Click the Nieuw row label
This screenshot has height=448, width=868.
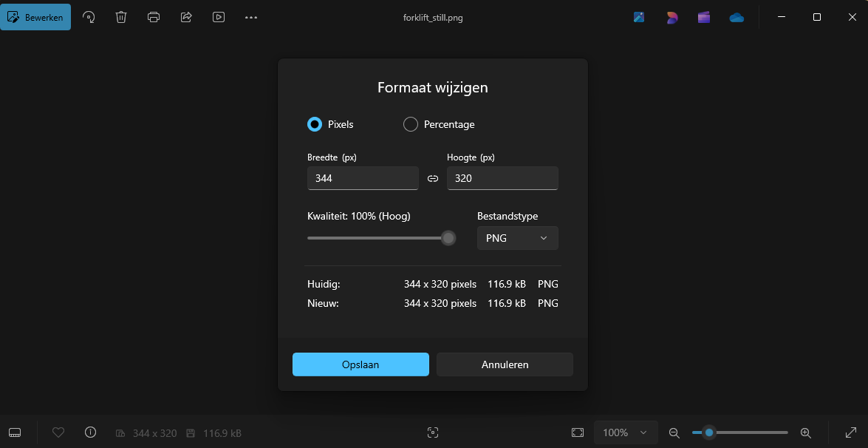[323, 303]
